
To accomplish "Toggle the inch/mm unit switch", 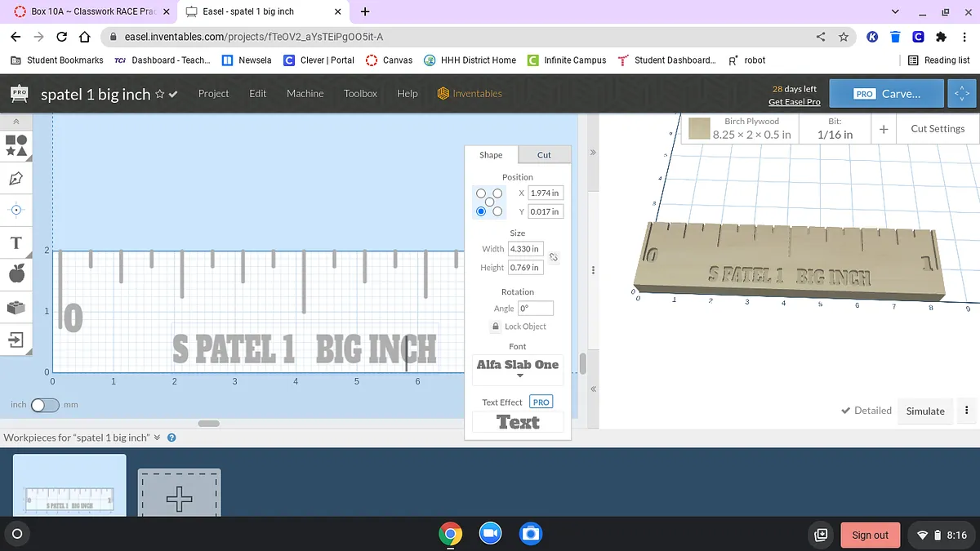I will tap(45, 405).
